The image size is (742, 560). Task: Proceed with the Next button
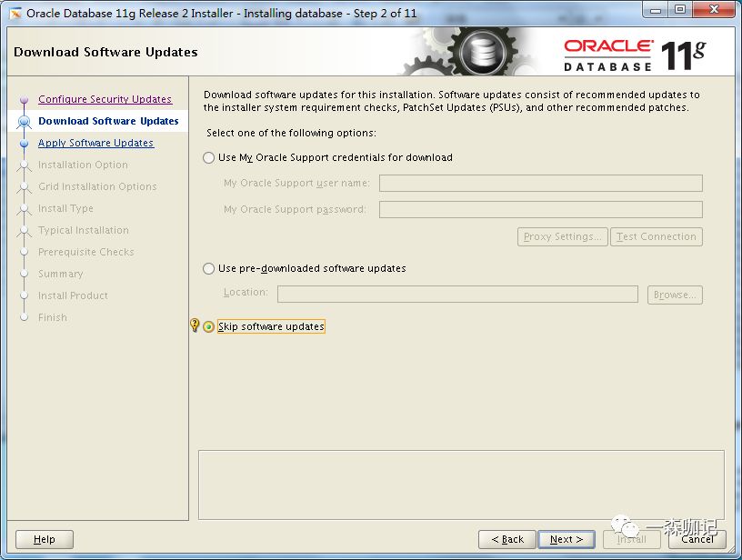coord(567,539)
